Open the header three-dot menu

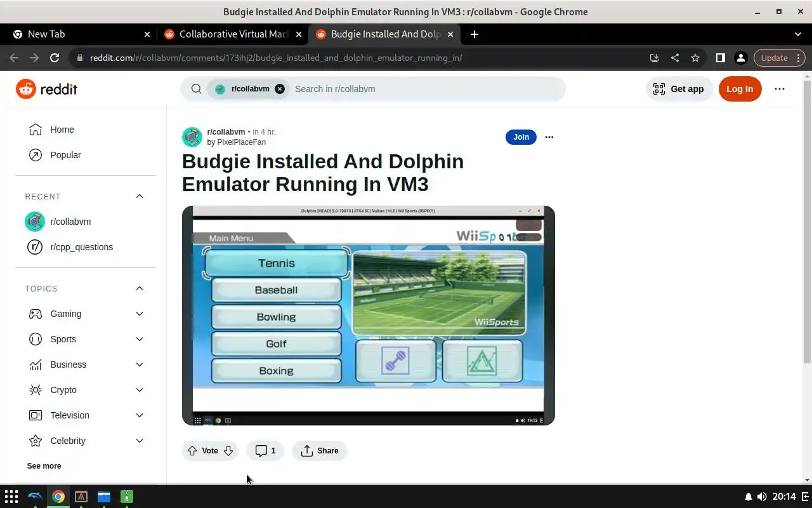coord(780,89)
